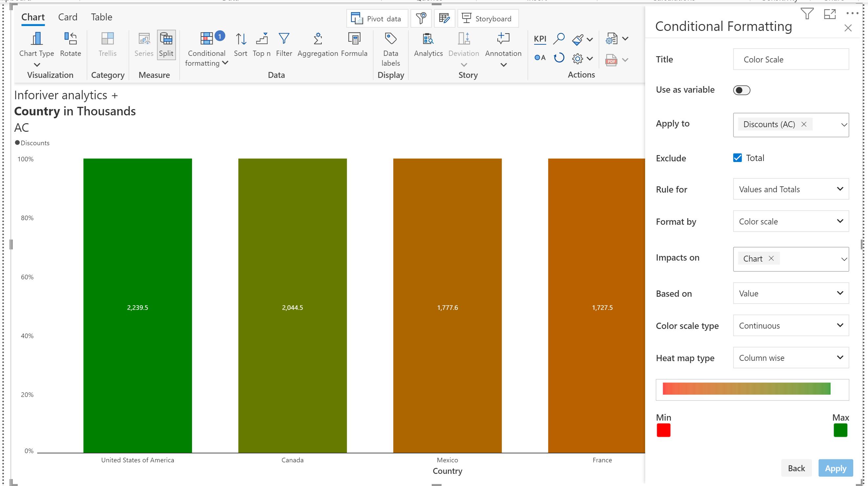Click the Pivot data button
868x486 pixels.
[377, 18]
